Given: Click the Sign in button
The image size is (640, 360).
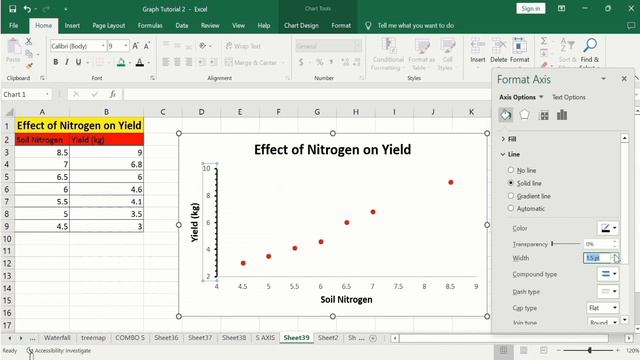Looking at the screenshot, I should tap(531, 9).
